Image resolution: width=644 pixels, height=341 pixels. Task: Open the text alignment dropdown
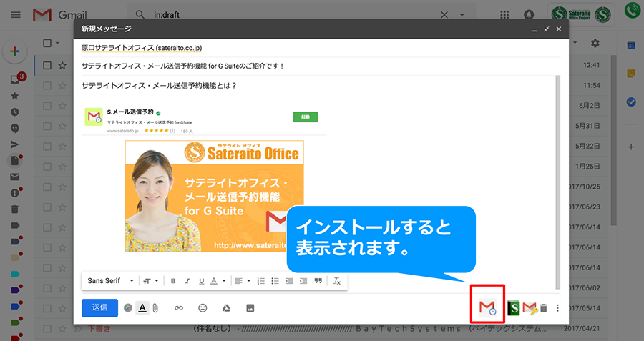[243, 281]
